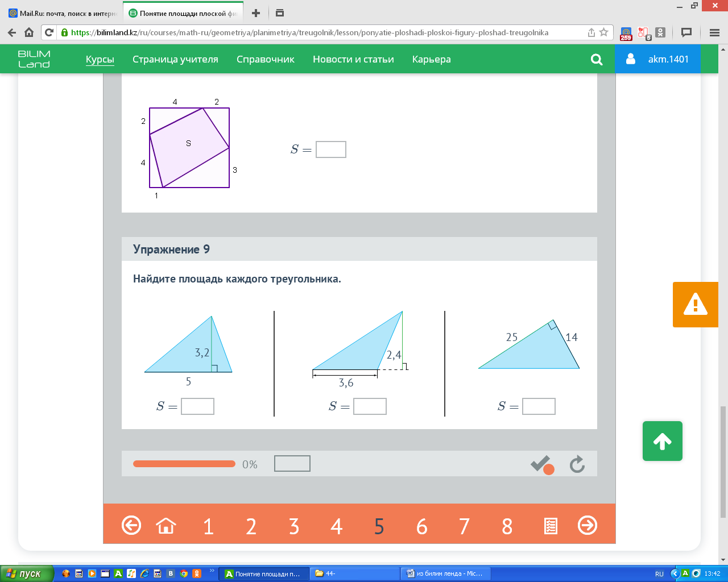Go to lesson page 8
Viewport: 728px width, 582px height.
coord(507,526)
